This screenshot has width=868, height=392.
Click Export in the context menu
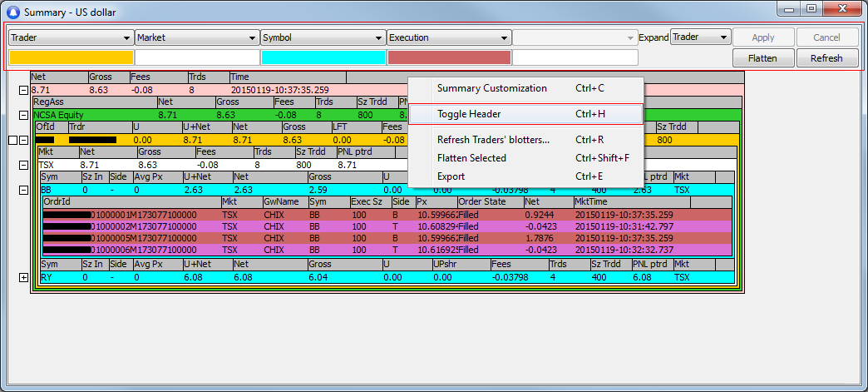(x=451, y=176)
